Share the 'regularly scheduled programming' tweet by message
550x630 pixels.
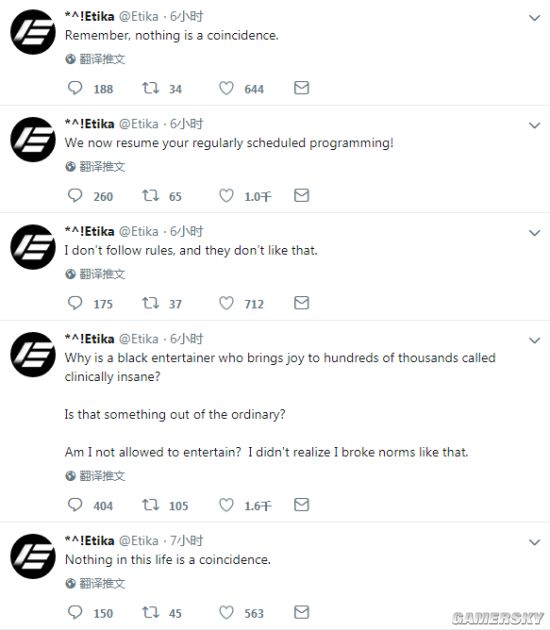(x=301, y=196)
